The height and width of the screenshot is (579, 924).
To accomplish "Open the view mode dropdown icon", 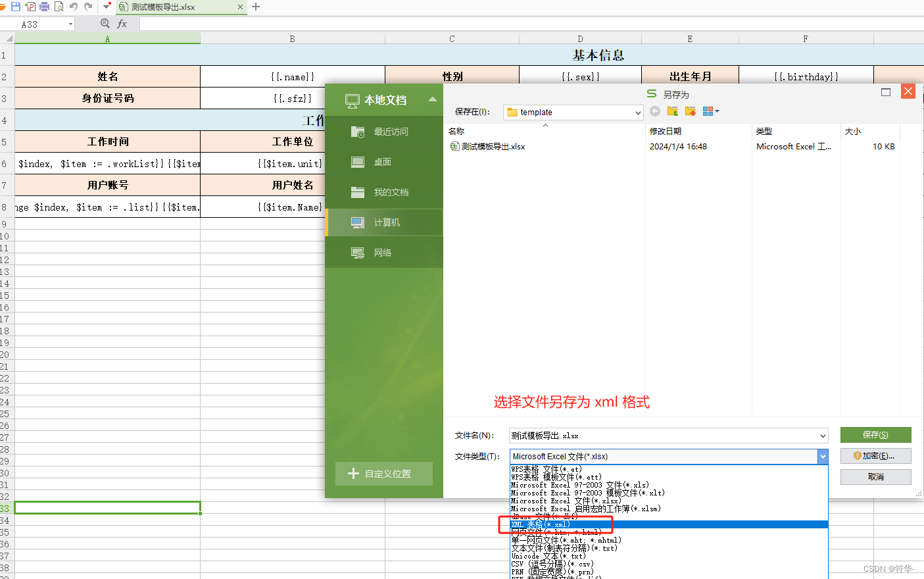I will 711,111.
